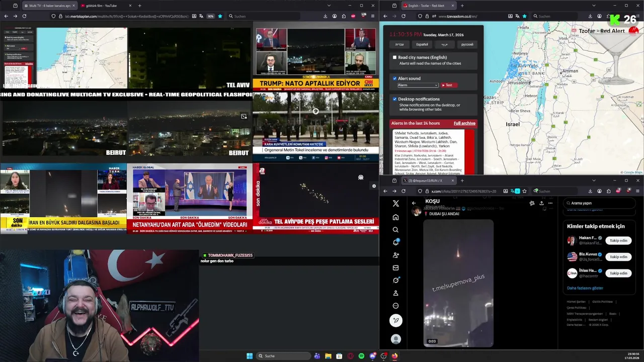This screenshot has width=644, height=362.
Task: Open the Full archive link
Action: (x=464, y=123)
